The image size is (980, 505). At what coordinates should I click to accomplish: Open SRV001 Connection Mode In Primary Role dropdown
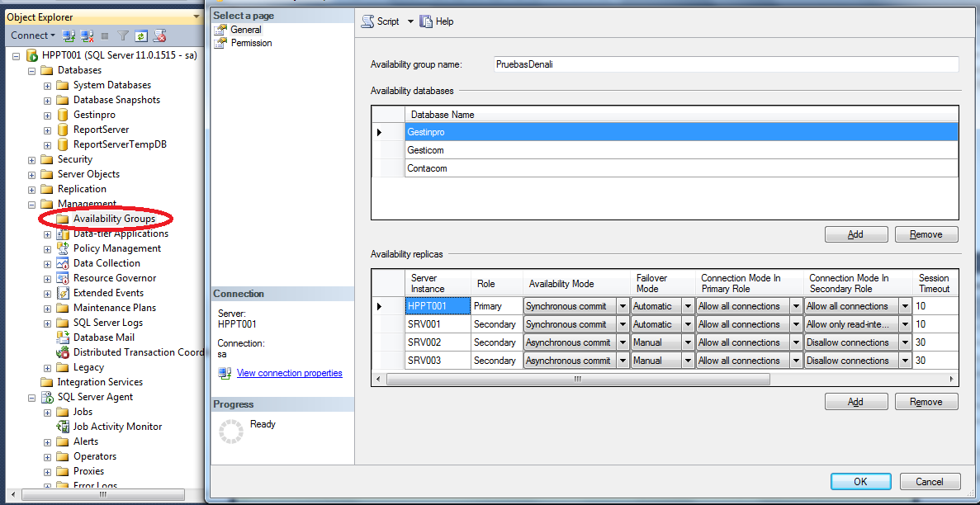pos(796,324)
